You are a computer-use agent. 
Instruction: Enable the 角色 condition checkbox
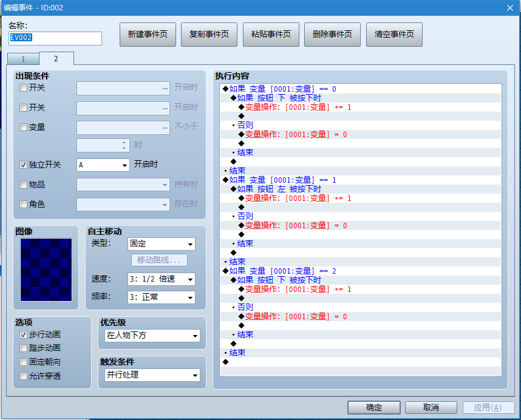click(x=23, y=204)
